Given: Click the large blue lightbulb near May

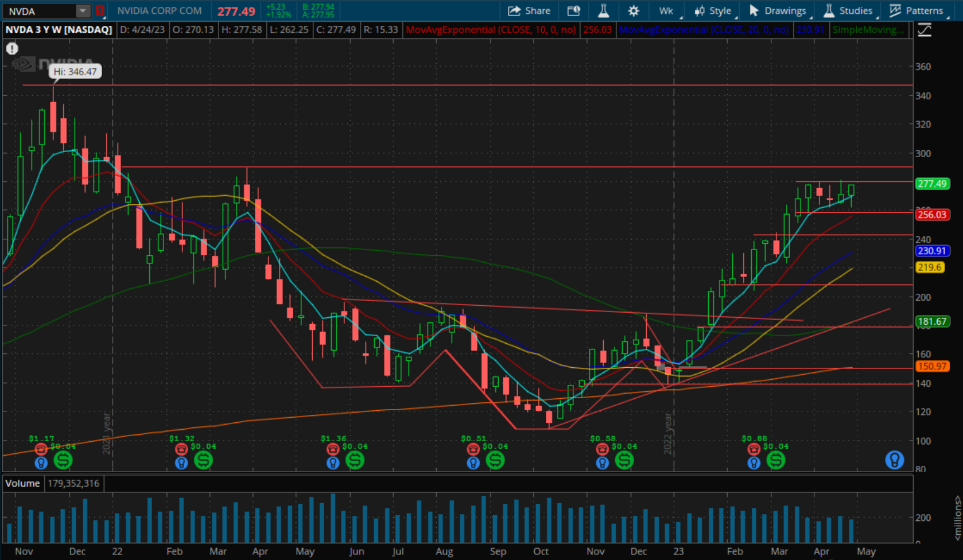Looking at the screenshot, I should coord(894,460).
